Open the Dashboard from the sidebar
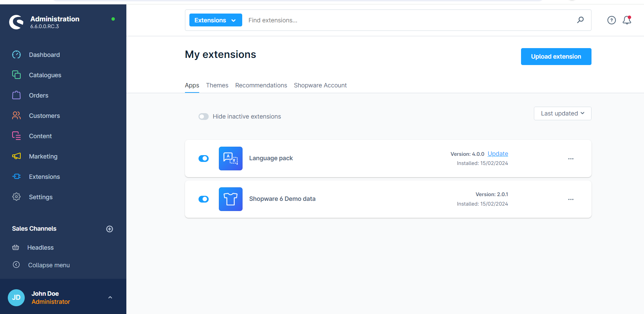 (44, 55)
